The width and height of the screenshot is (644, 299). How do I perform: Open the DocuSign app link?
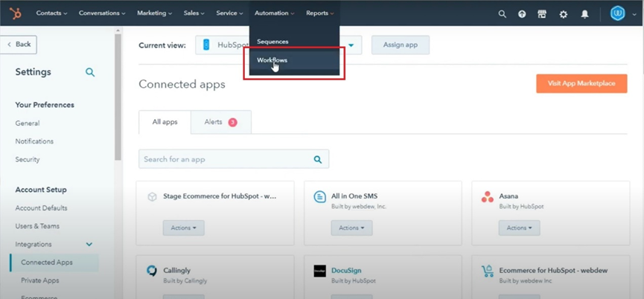click(x=346, y=271)
